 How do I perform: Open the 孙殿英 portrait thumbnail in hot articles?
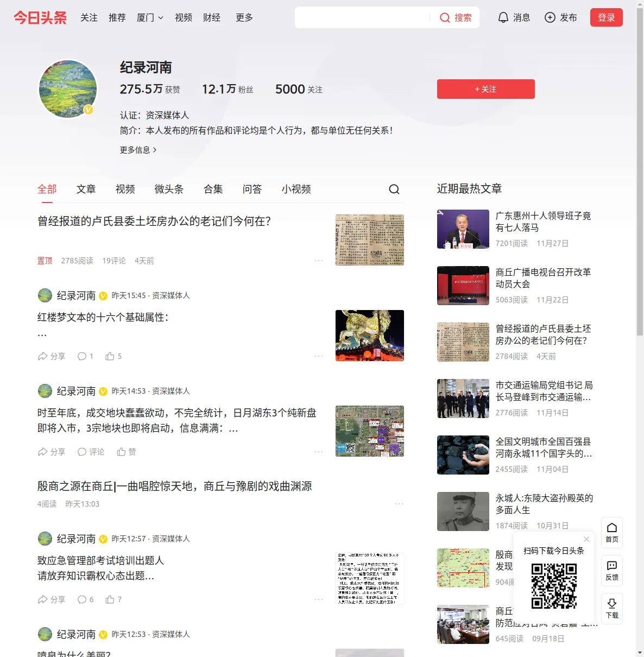click(x=463, y=511)
